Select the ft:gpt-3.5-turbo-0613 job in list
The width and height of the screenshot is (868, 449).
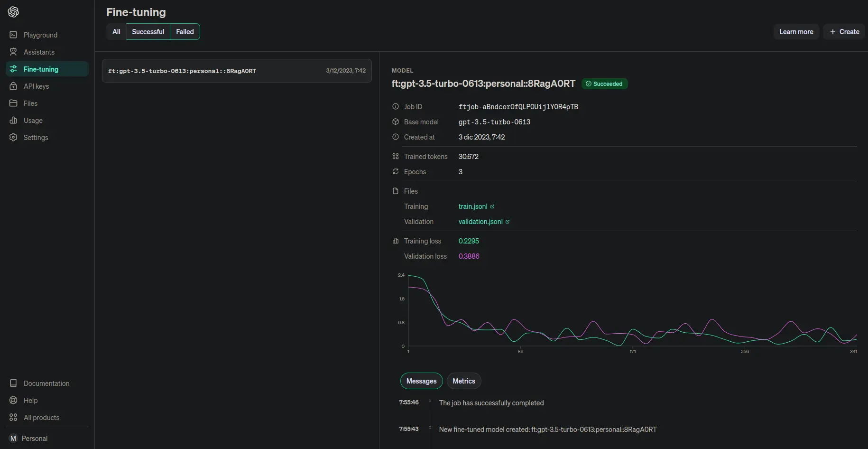237,71
